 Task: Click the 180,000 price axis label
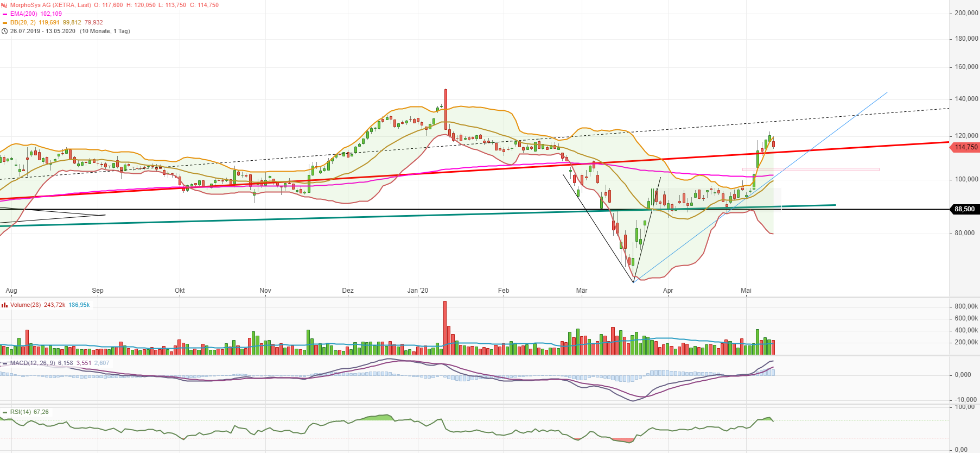coord(966,39)
